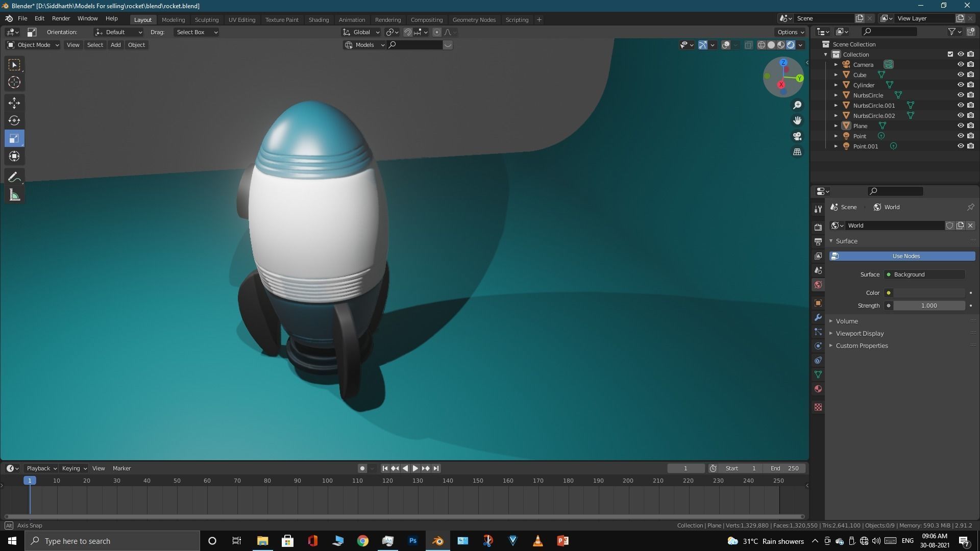Open Render properties tab icon

[x=818, y=227]
